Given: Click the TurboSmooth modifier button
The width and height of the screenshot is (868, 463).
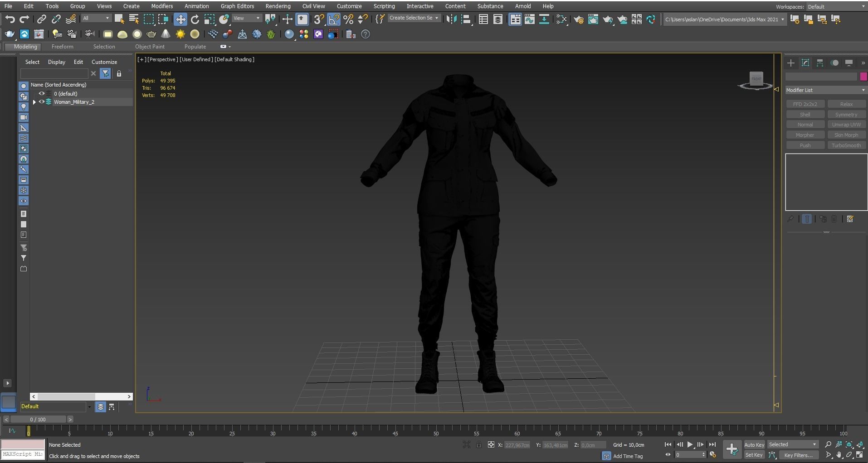Looking at the screenshot, I should pyautogui.click(x=846, y=145).
